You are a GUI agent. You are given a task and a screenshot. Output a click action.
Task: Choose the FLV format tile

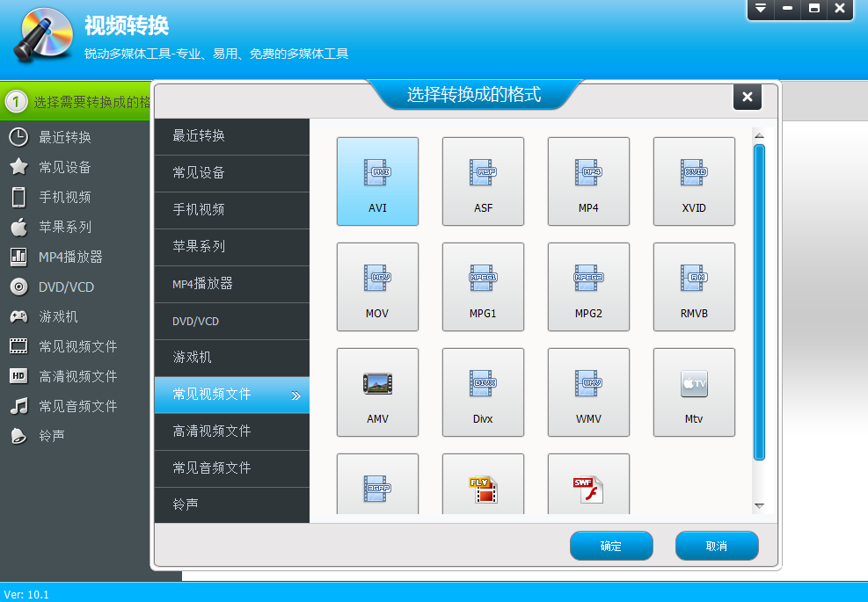click(484, 484)
